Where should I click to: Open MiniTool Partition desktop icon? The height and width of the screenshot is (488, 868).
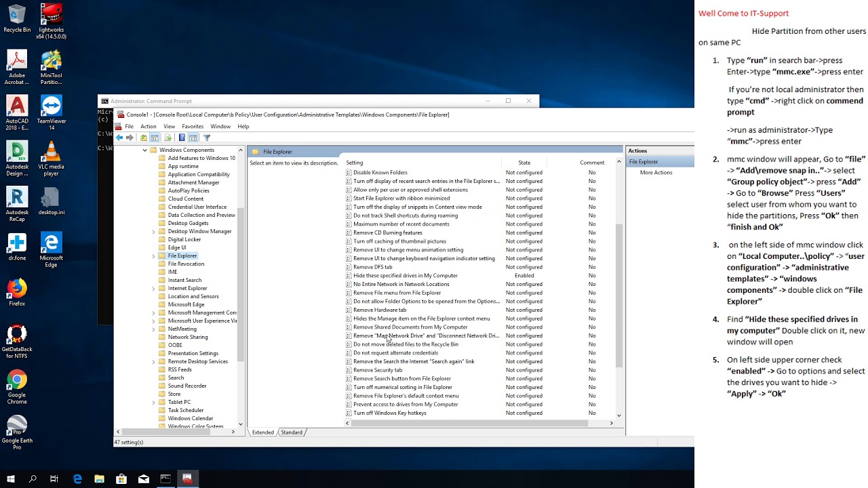tap(52, 67)
